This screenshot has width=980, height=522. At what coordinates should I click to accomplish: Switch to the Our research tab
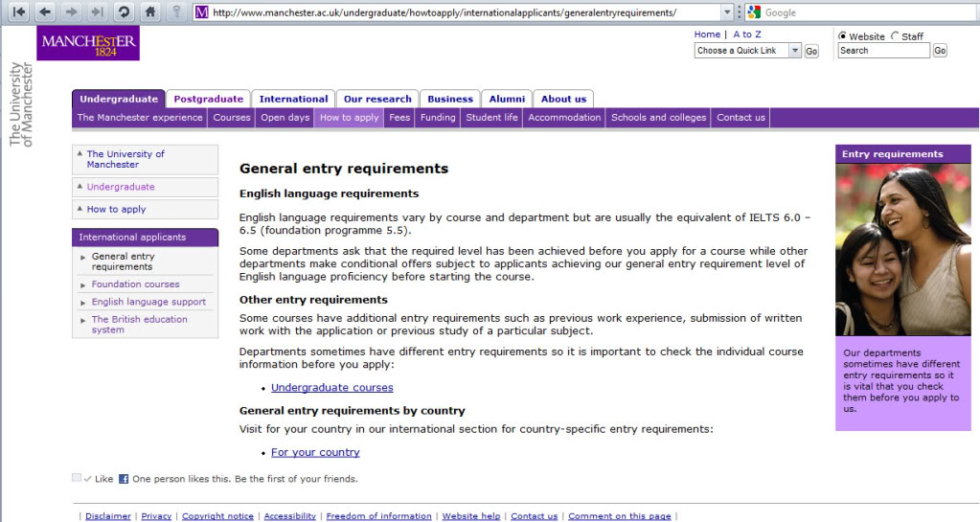[x=377, y=99]
